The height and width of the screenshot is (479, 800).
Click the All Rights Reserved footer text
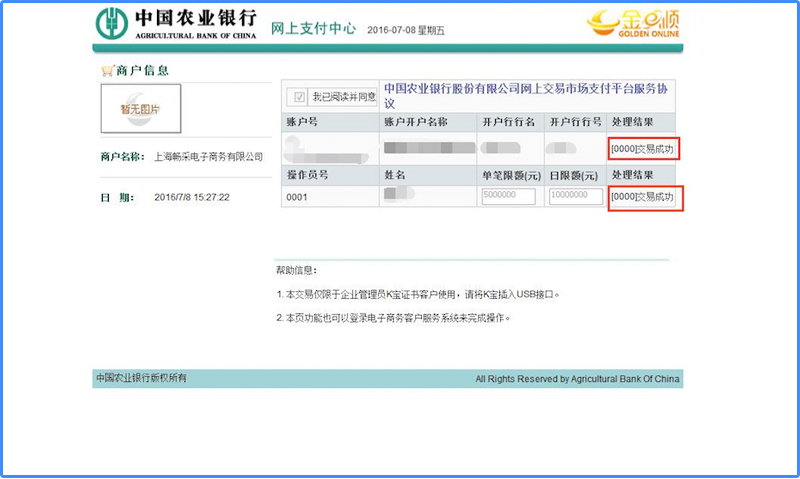(577, 379)
